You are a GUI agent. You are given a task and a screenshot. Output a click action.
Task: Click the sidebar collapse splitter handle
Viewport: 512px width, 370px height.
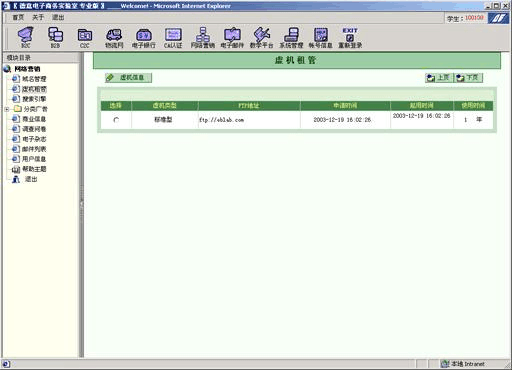coord(81,204)
